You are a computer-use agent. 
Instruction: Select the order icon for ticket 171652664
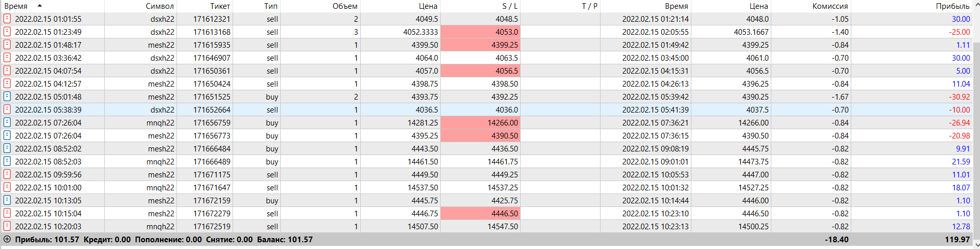tap(7, 109)
